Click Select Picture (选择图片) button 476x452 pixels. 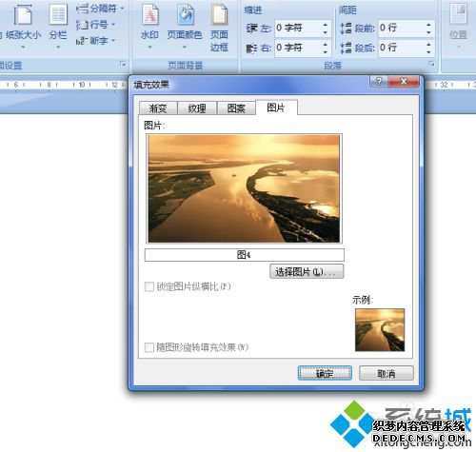(307, 271)
